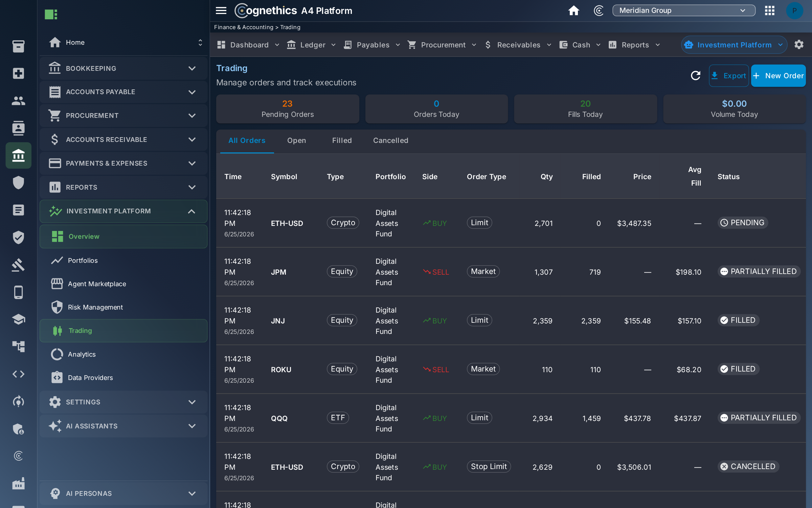Screen dimensions: 812x508
Task: Expand the SETTINGS sidebar section
Action: point(123,402)
